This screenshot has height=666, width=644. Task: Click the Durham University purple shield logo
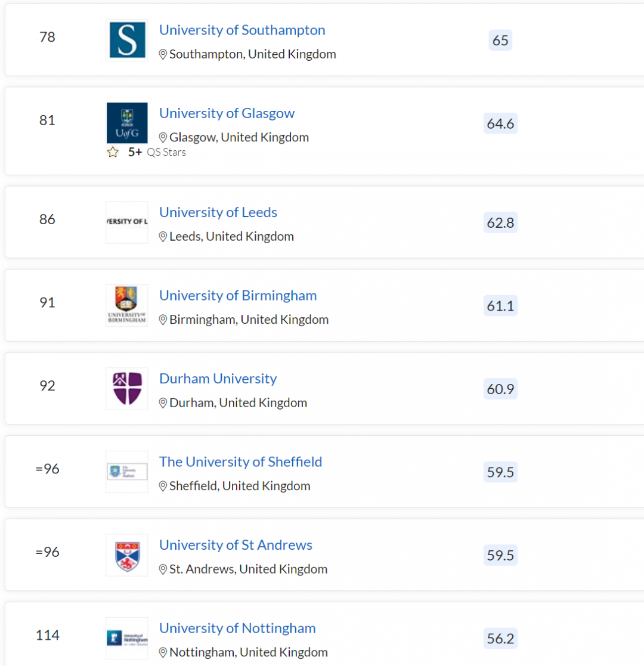coord(127,389)
